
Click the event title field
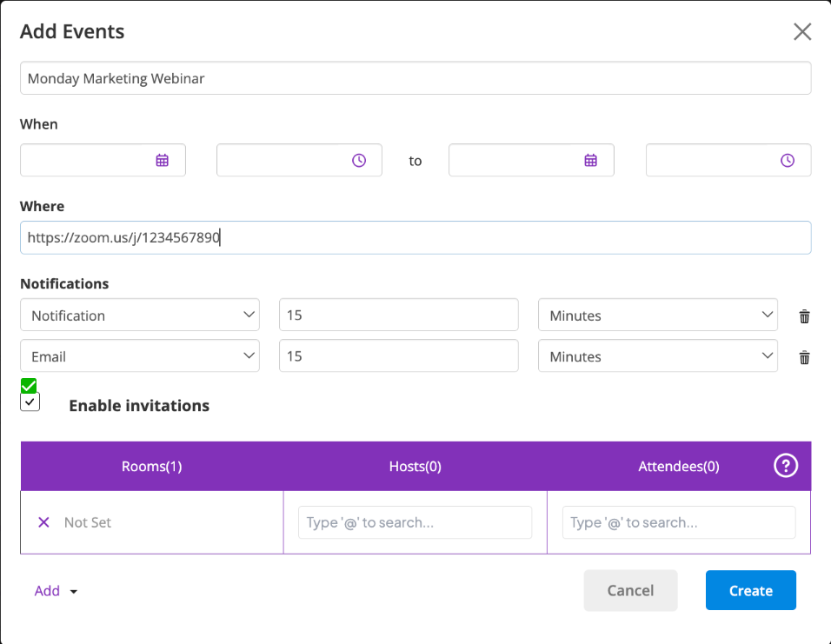click(x=415, y=78)
